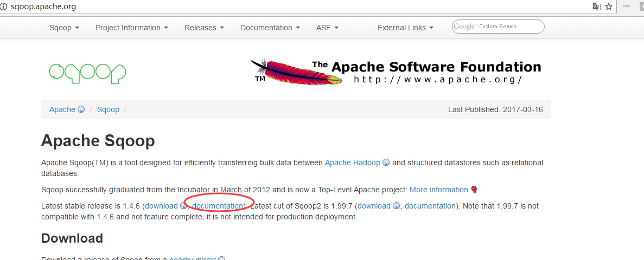Image resolution: width=644 pixels, height=260 pixels.
Task: Expand the External Links menu
Action: tap(405, 28)
